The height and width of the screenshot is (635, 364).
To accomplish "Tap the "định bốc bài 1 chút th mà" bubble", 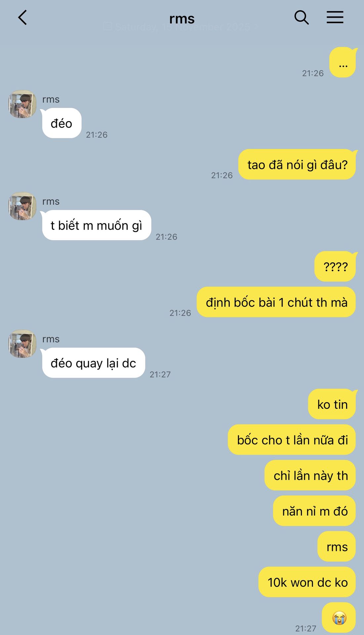I will [276, 302].
